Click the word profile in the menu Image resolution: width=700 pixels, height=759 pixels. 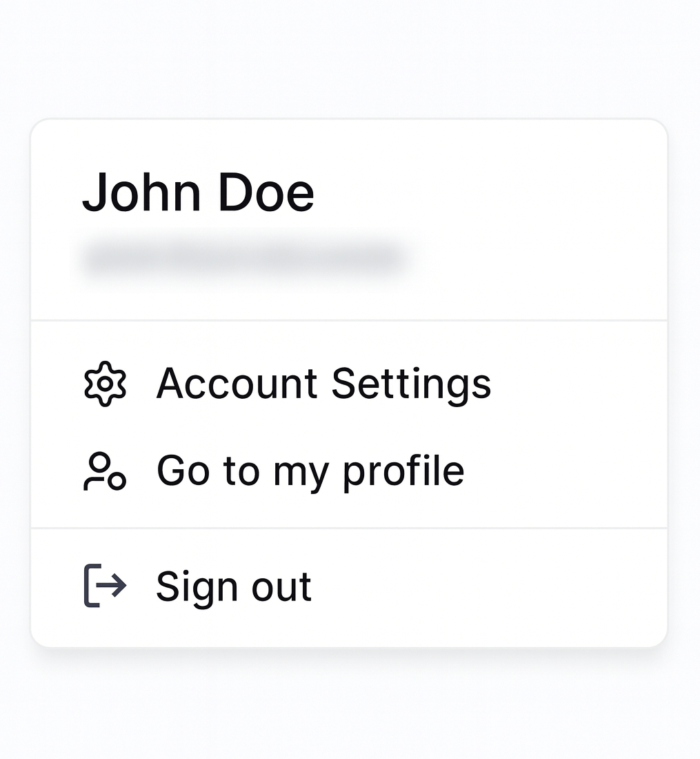pos(403,471)
